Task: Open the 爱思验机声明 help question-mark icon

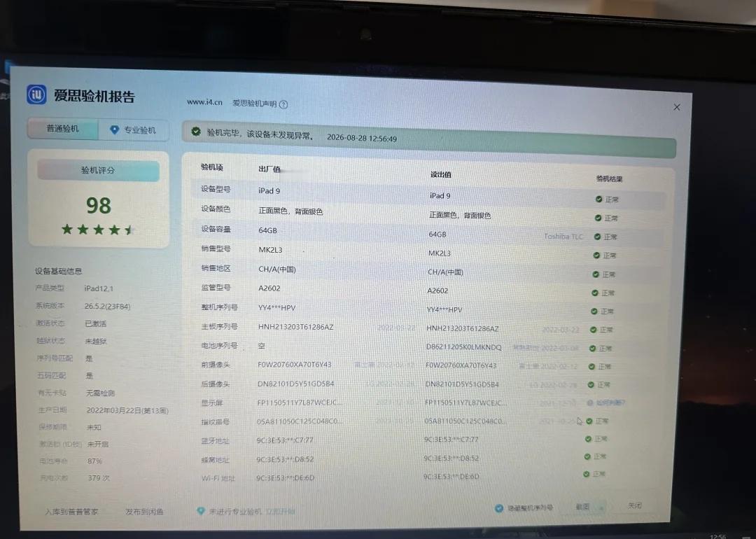Action: coord(283,104)
